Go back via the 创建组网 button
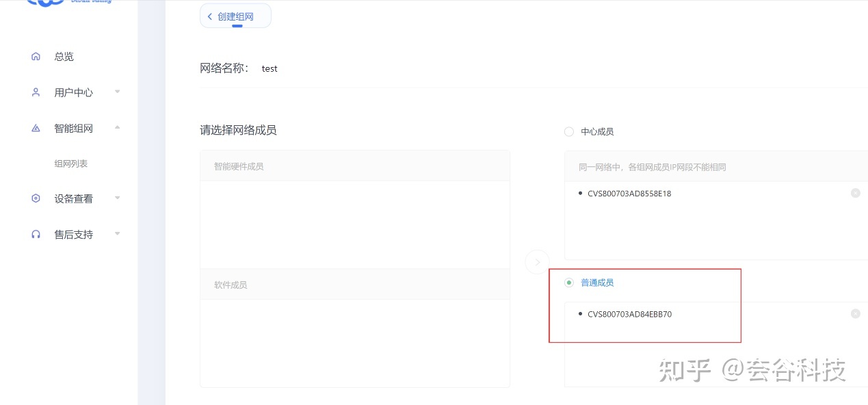 pyautogui.click(x=235, y=16)
